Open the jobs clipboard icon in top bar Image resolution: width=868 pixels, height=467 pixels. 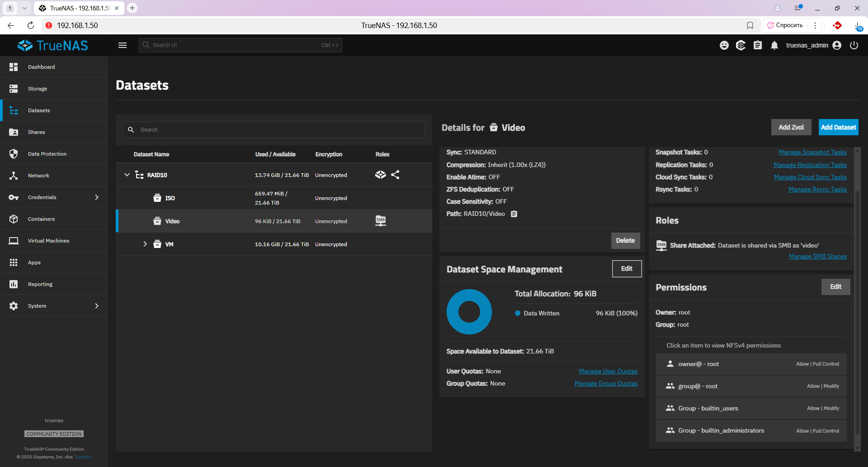(x=758, y=45)
